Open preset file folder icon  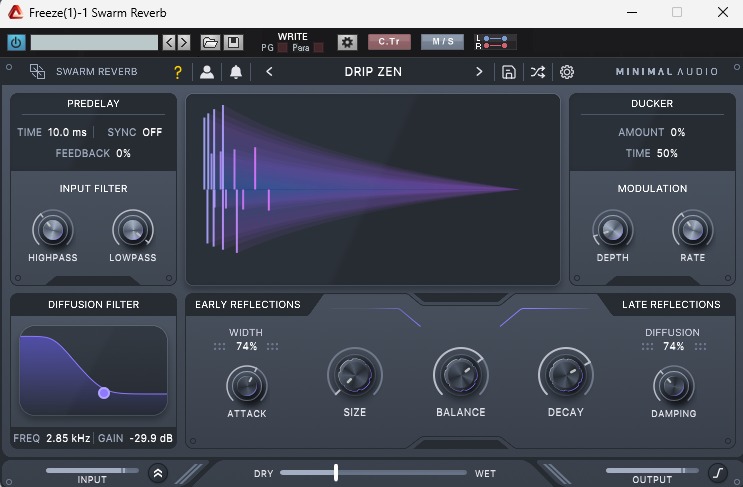tap(210, 43)
